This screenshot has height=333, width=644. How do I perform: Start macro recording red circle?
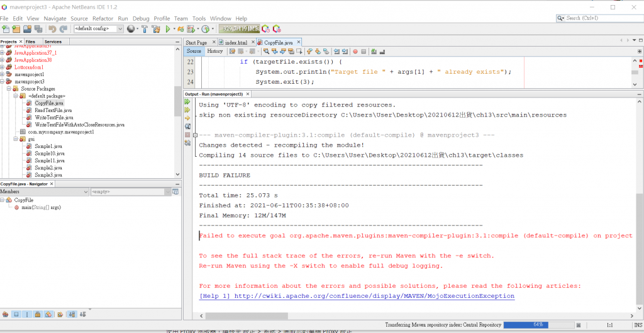click(355, 52)
